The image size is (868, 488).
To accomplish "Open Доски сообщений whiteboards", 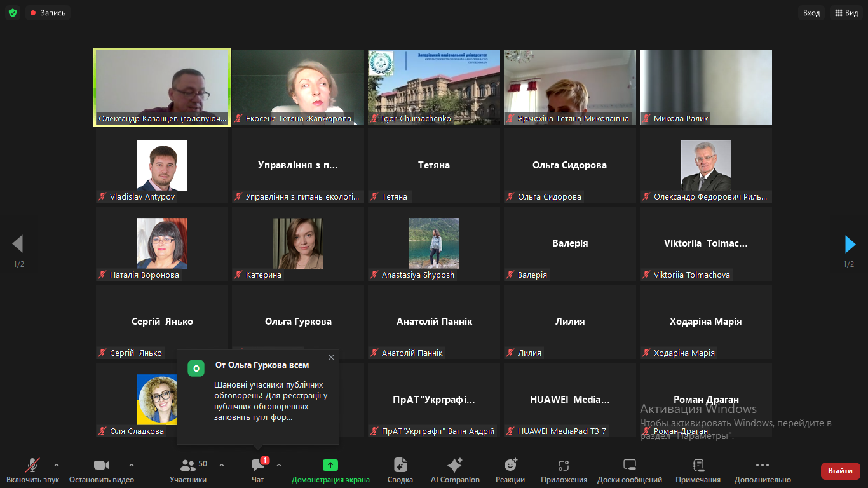I will coord(629,471).
